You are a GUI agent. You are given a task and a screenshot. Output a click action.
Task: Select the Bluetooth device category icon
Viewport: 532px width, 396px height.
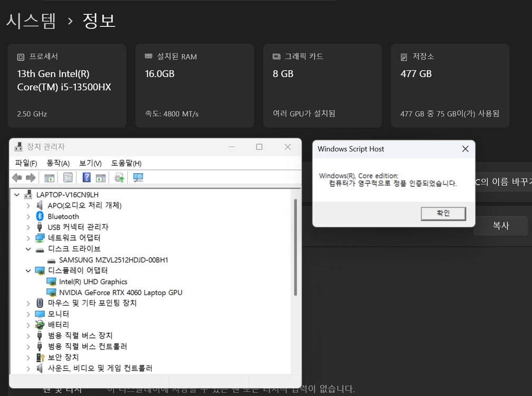click(x=40, y=216)
